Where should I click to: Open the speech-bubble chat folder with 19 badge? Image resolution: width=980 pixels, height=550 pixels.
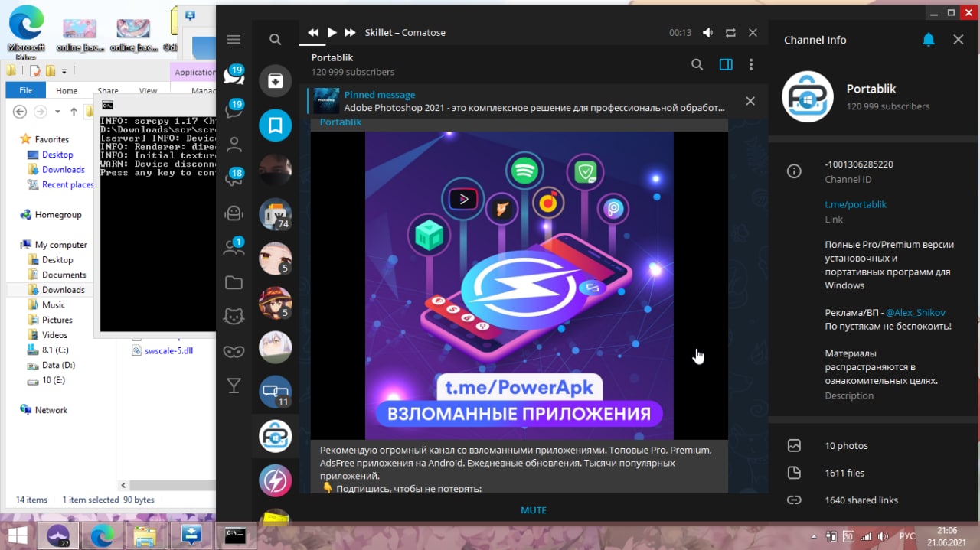234,109
